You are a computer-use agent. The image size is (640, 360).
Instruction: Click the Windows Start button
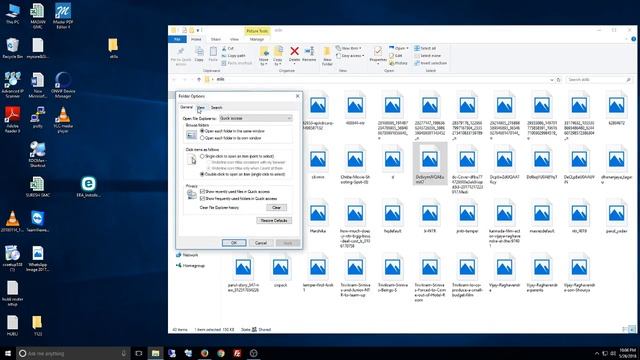click(7, 353)
